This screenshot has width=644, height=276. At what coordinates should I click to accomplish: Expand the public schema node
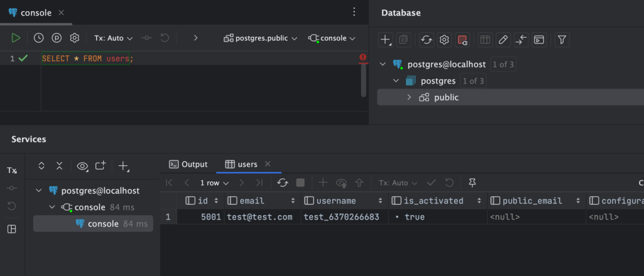click(409, 97)
